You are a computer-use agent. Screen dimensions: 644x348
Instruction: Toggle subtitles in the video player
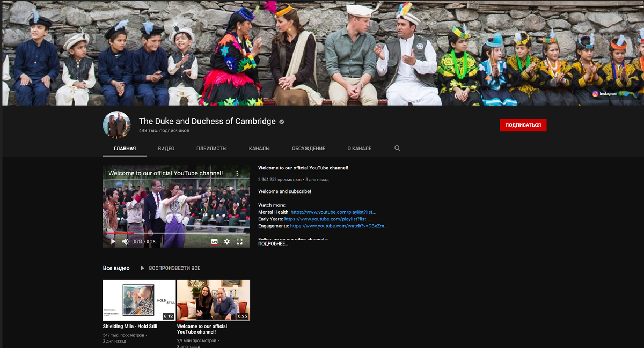[x=215, y=241]
